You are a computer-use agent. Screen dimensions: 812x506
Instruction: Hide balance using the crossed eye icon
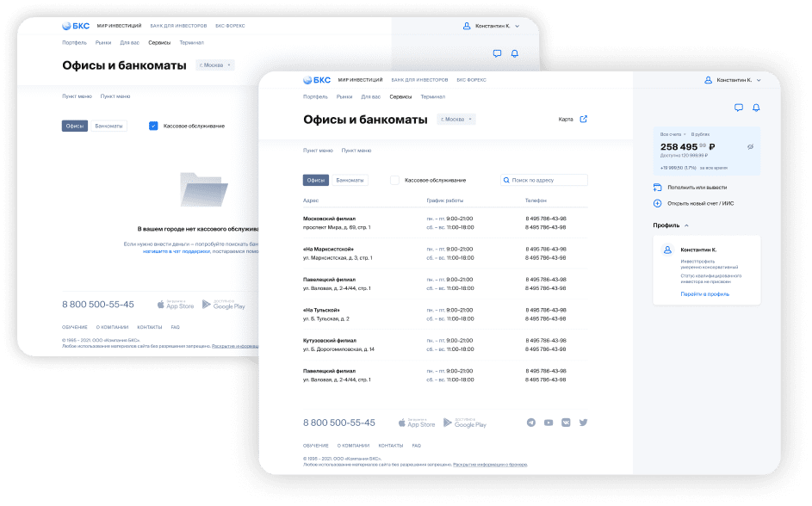[x=750, y=147]
